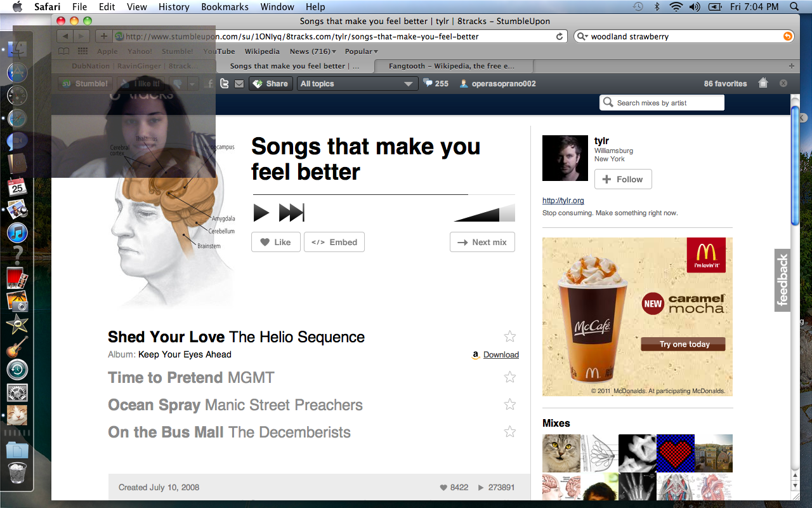812x508 pixels.
Task: Click the Search mixes by artist field
Action: click(662, 103)
